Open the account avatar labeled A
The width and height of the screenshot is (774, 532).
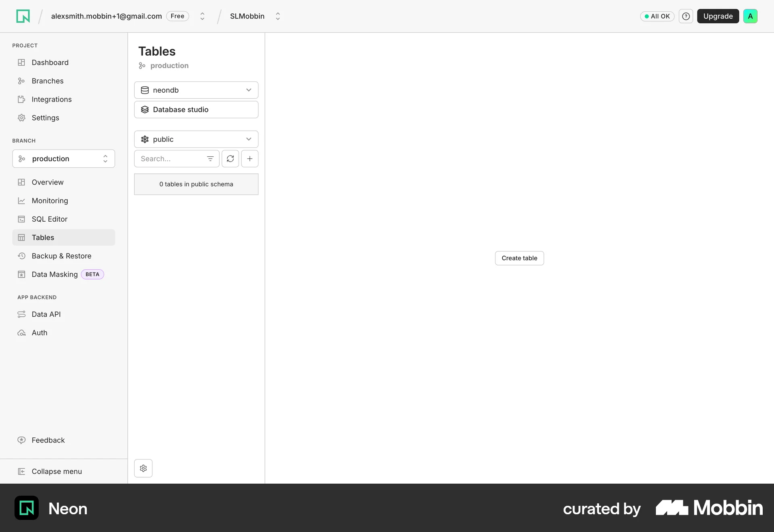[x=750, y=16]
